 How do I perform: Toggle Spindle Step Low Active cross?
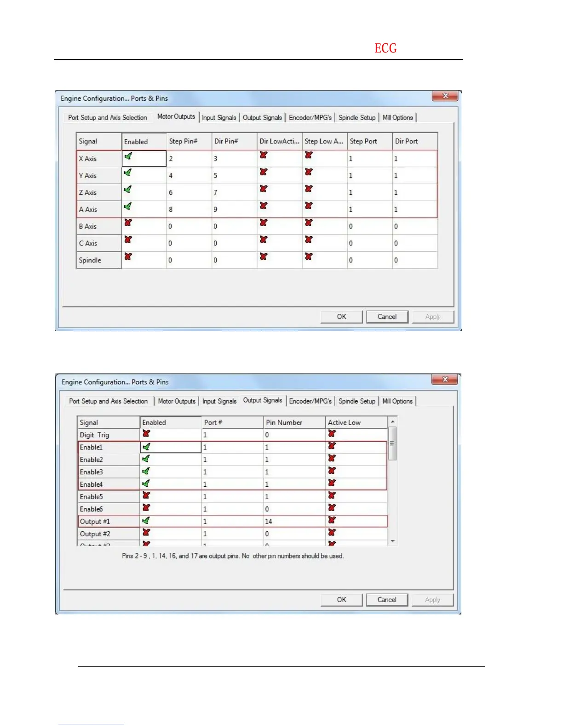(x=309, y=256)
